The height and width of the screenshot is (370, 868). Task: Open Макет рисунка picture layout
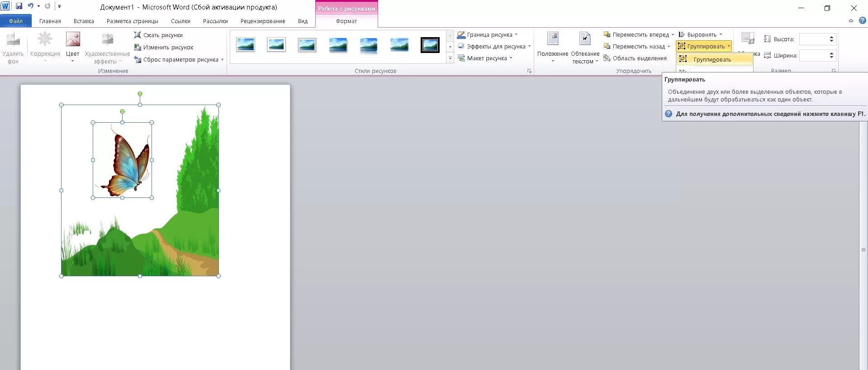pos(484,58)
